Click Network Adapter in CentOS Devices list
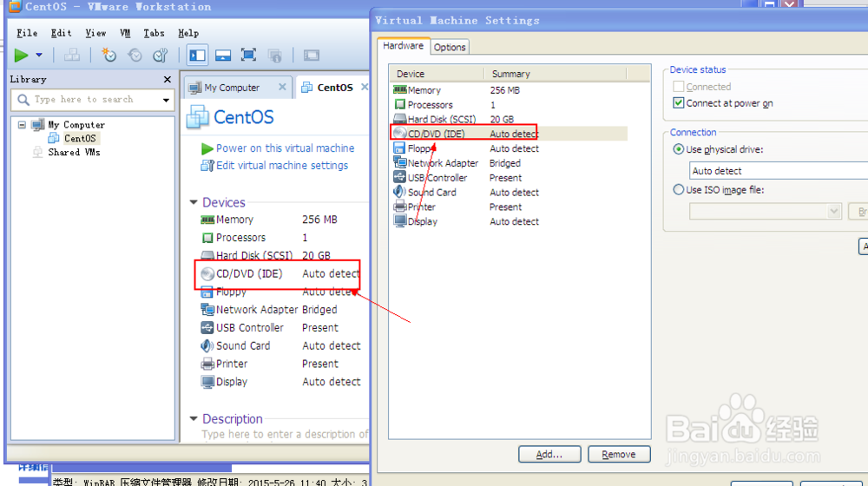Screen dimensions: 868x486 (257, 310)
